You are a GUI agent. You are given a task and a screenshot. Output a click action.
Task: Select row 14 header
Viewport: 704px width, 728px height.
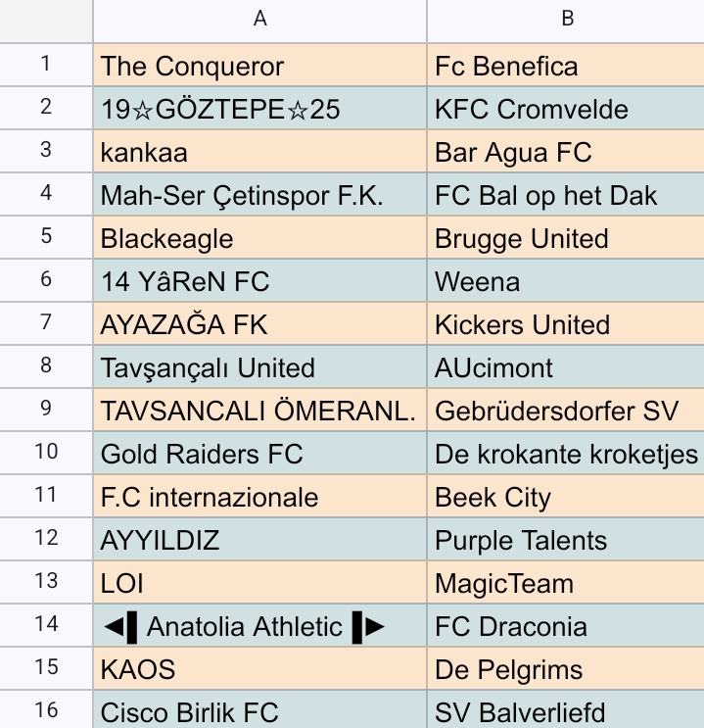click(x=46, y=625)
